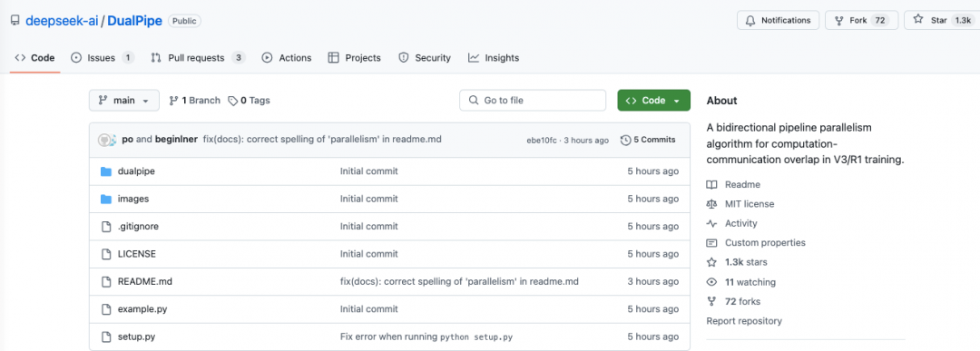The height and width of the screenshot is (351, 980).
Task: View the 72 forks link in About
Action: [x=742, y=301]
